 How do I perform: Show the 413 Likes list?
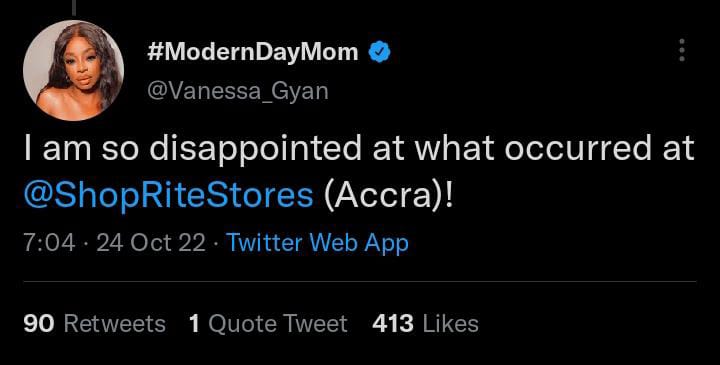coord(425,324)
